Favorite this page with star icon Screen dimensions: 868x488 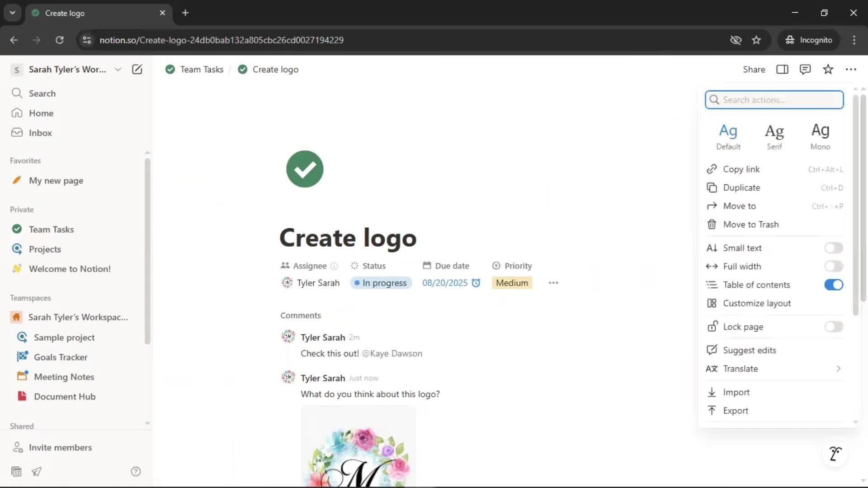[828, 69]
